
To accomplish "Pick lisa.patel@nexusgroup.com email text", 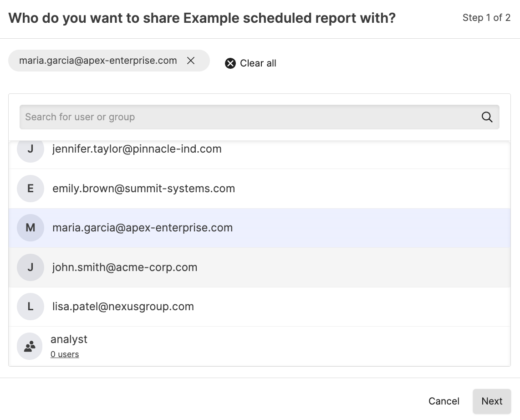I will click(x=123, y=307).
